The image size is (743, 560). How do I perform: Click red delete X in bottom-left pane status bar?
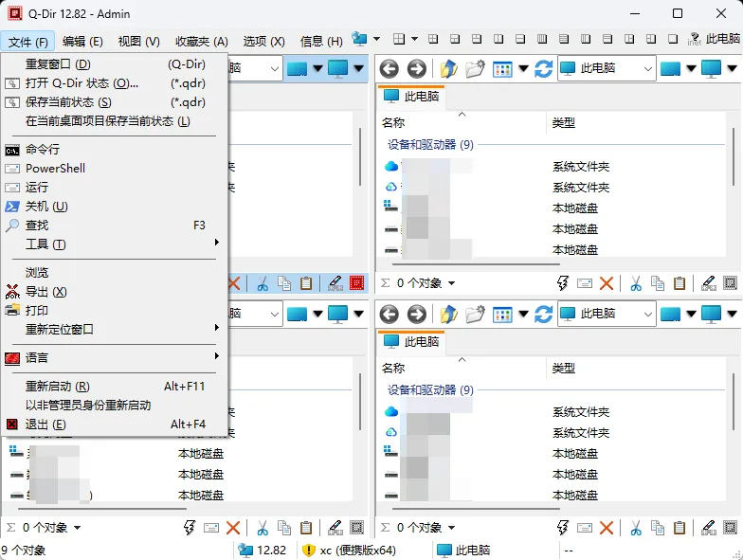(233, 527)
